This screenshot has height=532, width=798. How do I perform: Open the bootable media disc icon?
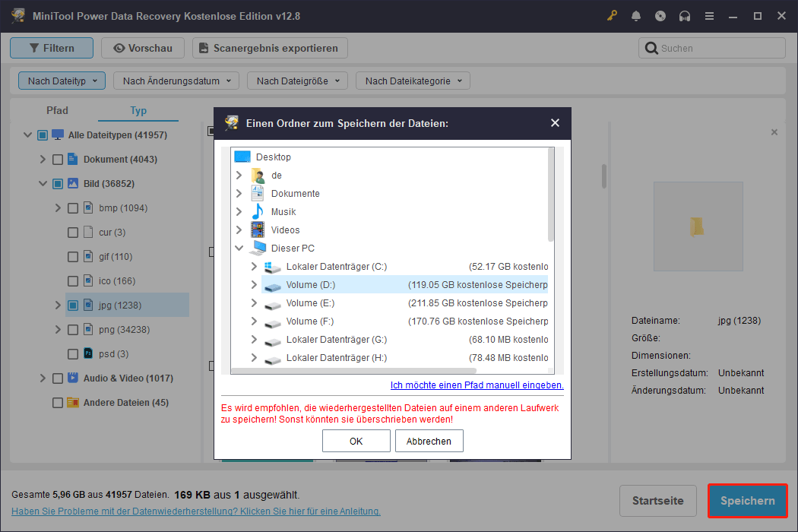click(x=660, y=15)
